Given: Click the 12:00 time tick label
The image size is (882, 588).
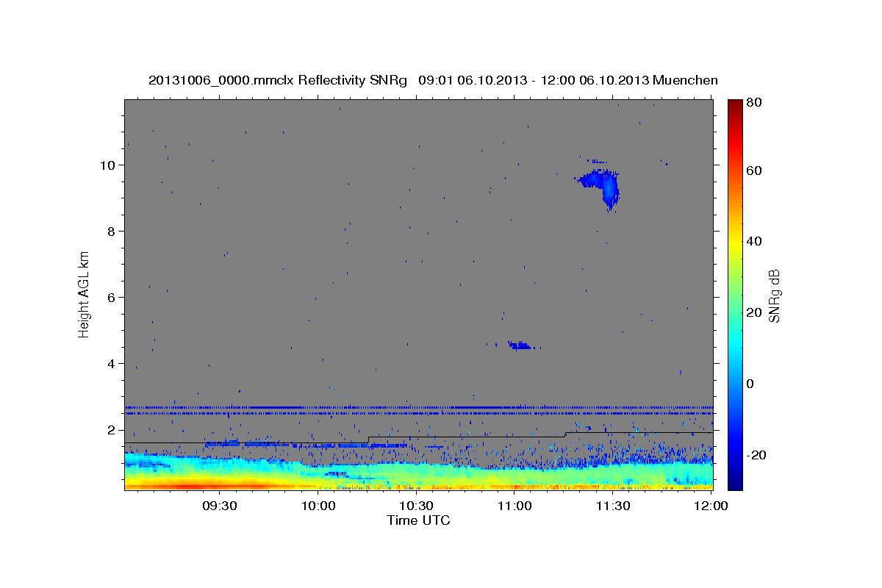Looking at the screenshot, I should coord(710,506).
